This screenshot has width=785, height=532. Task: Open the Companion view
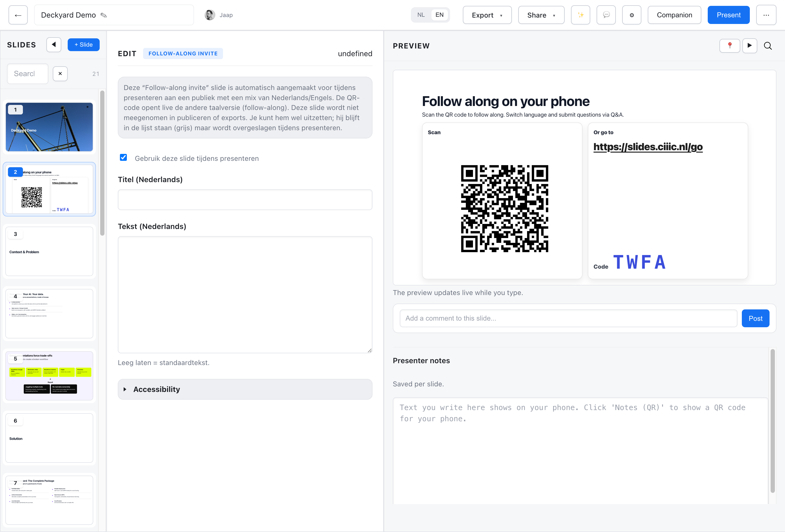pyautogui.click(x=674, y=15)
